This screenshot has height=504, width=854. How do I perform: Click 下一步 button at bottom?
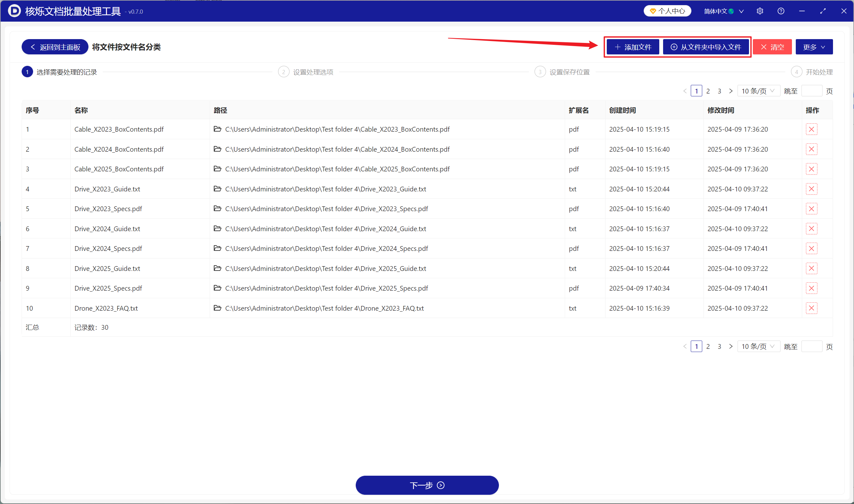coord(427,485)
